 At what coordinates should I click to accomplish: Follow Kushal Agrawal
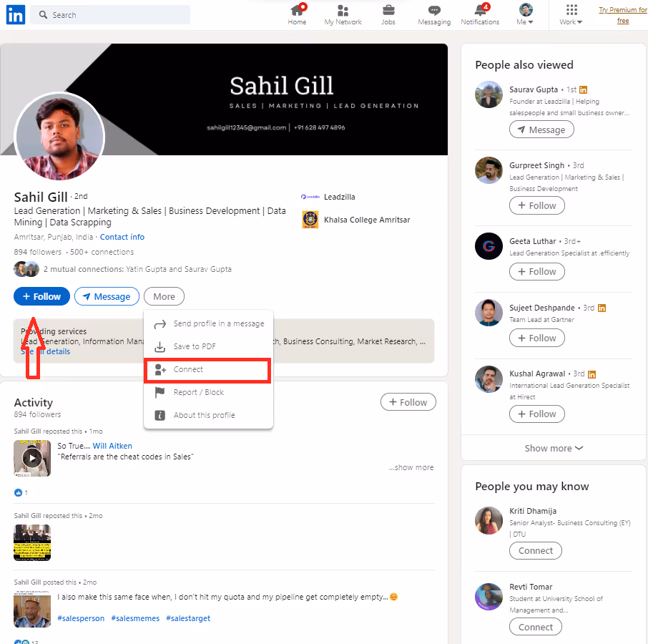(x=537, y=414)
